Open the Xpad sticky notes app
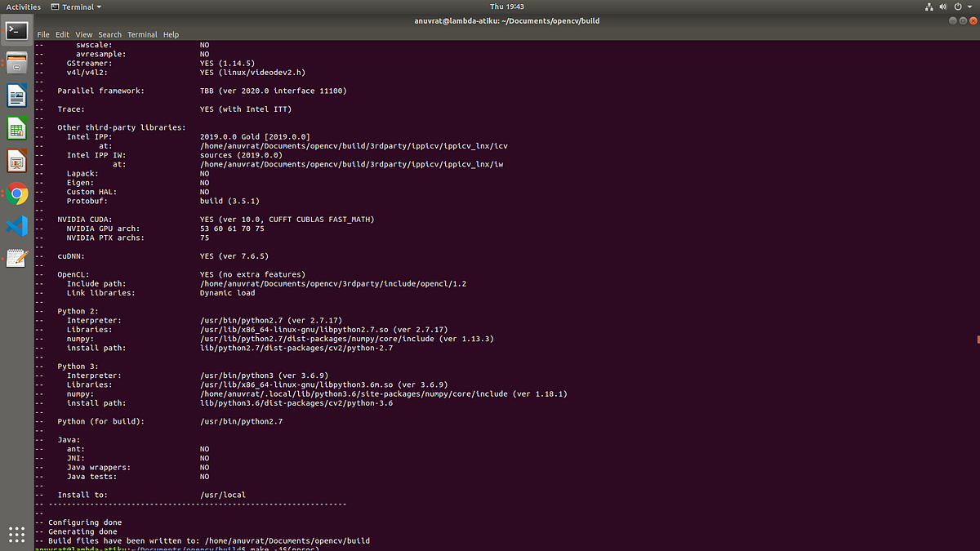Viewport: 980px width, 551px height. (x=16, y=258)
